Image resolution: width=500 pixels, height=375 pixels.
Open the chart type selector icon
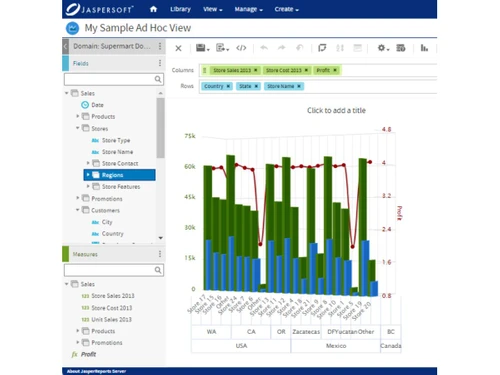coord(424,48)
